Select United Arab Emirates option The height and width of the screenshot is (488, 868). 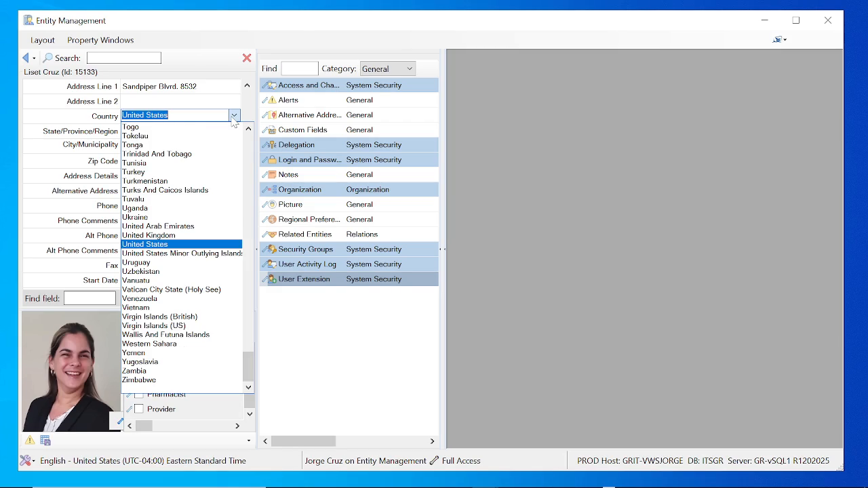[158, 226]
